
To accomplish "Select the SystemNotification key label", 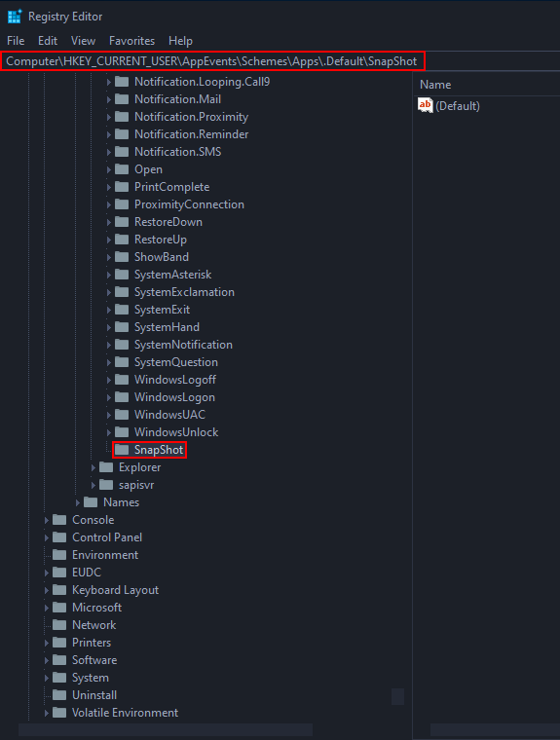I will 183,345.
